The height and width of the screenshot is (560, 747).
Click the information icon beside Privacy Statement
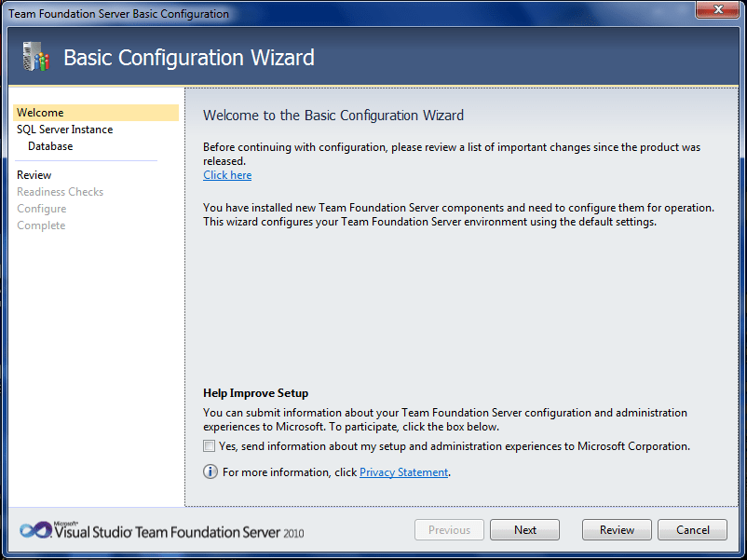click(x=211, y=471)
